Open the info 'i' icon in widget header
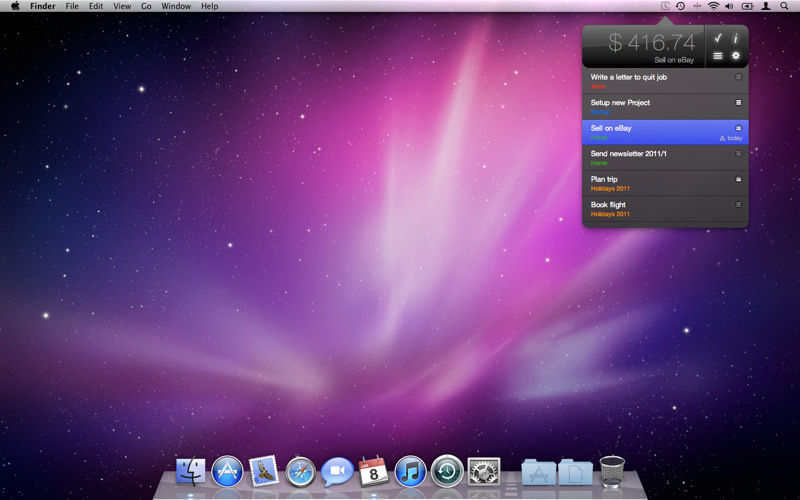 click(x=736, y=39)
